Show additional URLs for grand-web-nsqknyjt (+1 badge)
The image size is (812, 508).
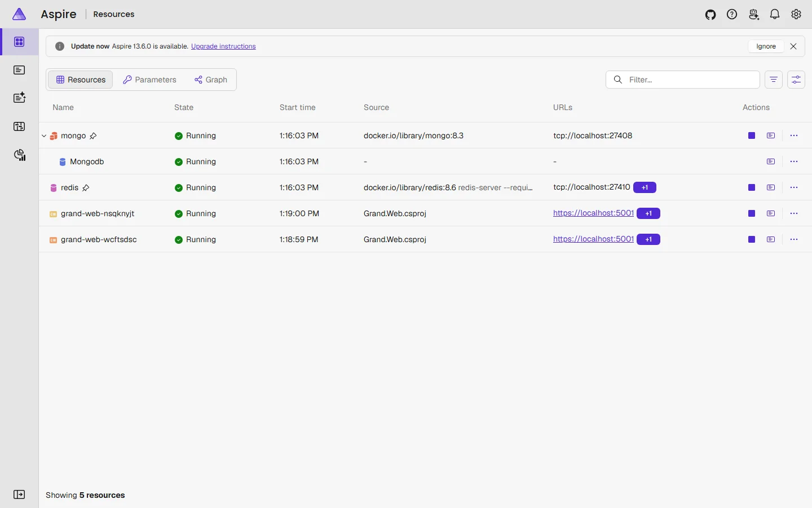(648, 213)
